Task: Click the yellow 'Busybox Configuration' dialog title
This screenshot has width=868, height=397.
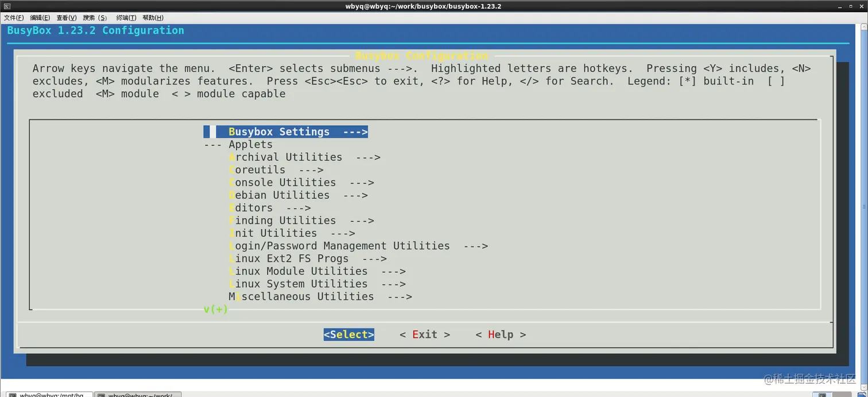Action: (422, 56)
